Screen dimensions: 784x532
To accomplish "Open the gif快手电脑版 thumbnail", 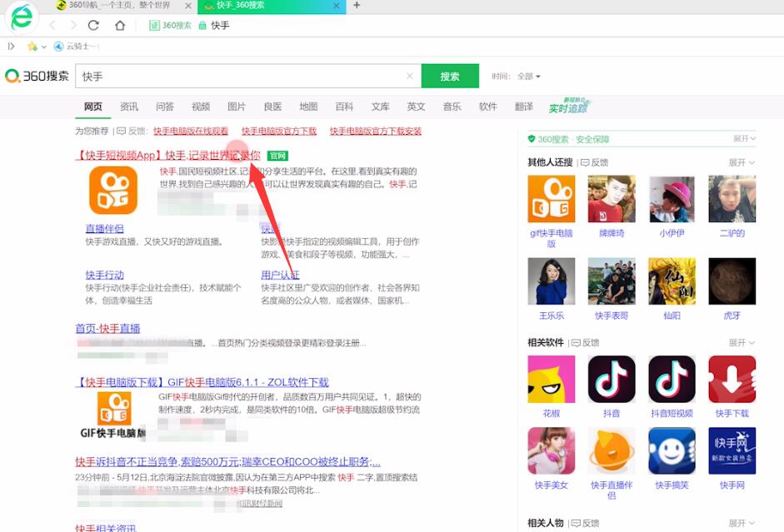I will (552, 199).
